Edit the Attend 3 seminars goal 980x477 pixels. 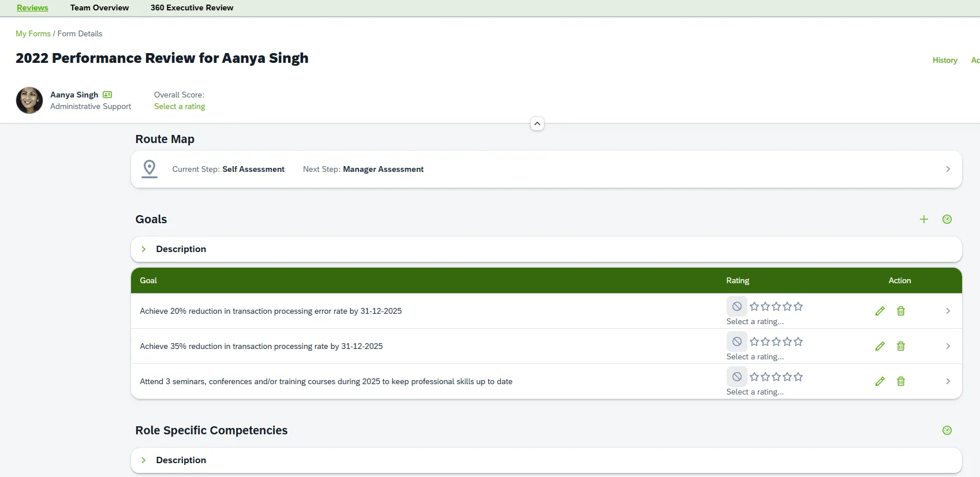tap(880, 381)
